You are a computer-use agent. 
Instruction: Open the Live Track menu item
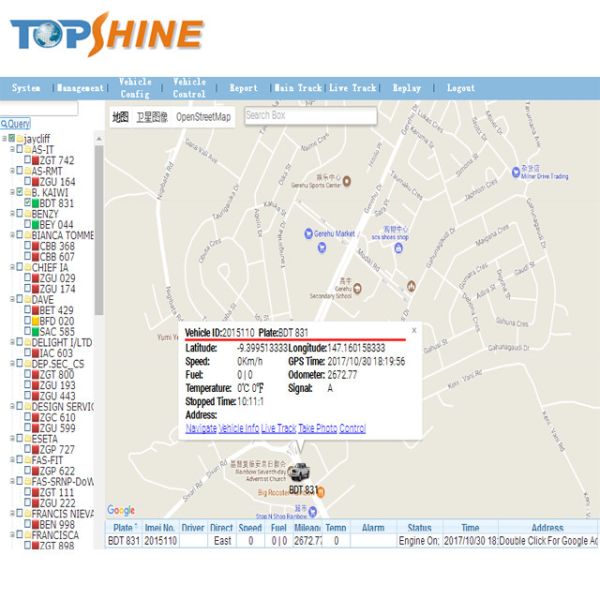(x=352, y=88)
